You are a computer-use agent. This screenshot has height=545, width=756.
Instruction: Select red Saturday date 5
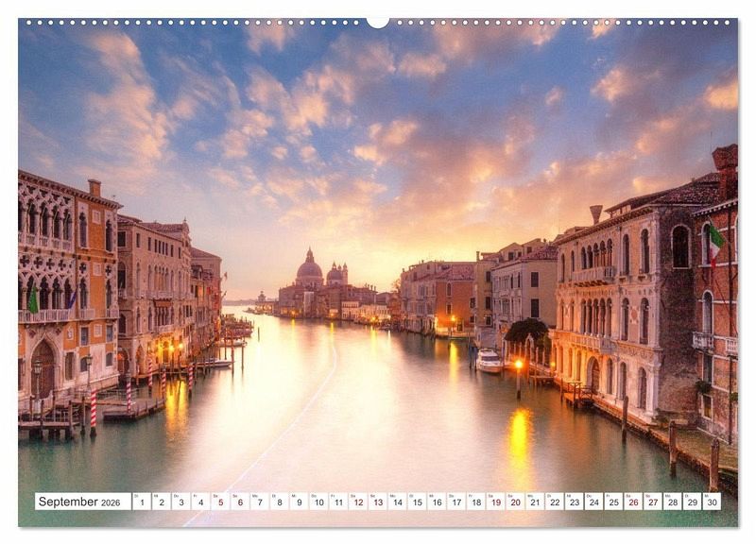point(220,502)
